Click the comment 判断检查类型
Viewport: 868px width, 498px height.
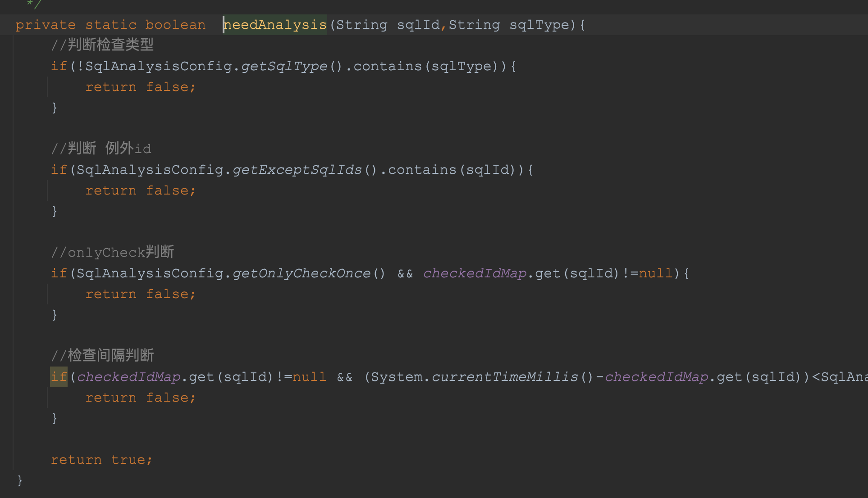click(103, 45)
